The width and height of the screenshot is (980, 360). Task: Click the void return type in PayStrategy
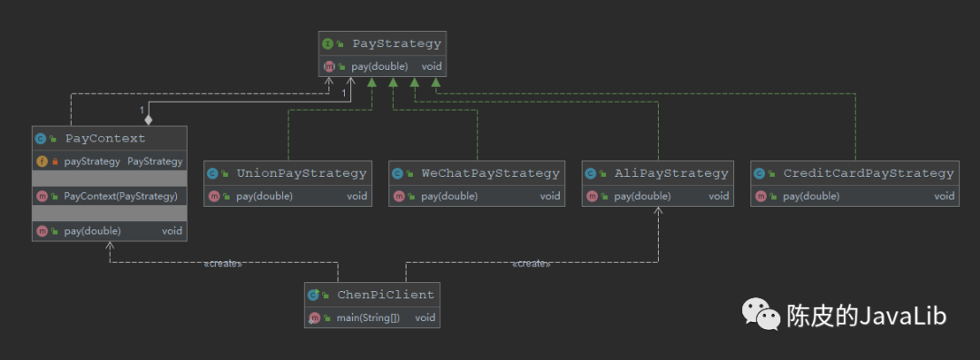[x=431, y=66]
